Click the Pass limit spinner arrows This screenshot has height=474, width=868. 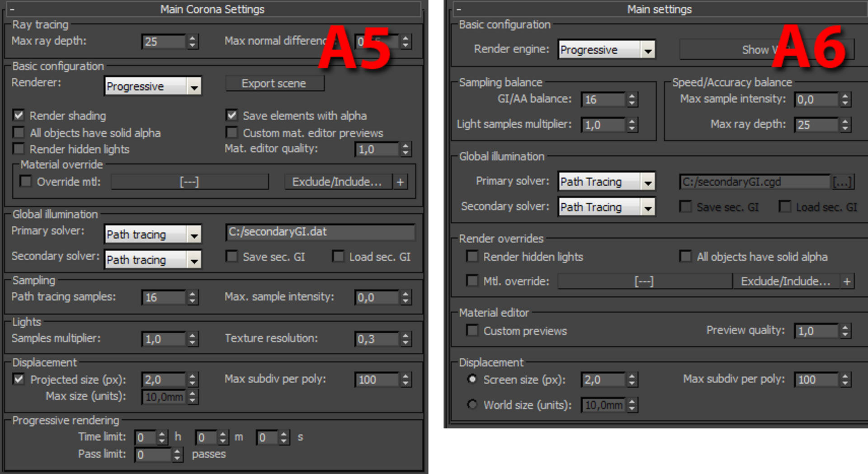[x=177, y=455]
